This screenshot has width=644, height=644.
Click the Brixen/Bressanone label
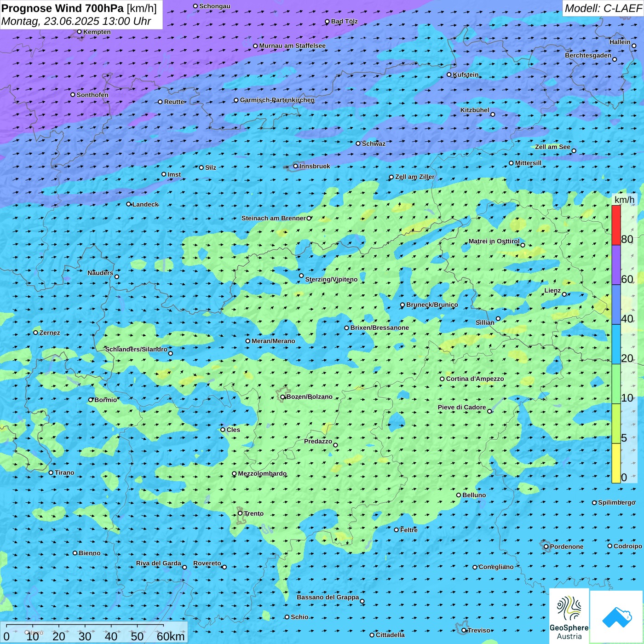379,328
